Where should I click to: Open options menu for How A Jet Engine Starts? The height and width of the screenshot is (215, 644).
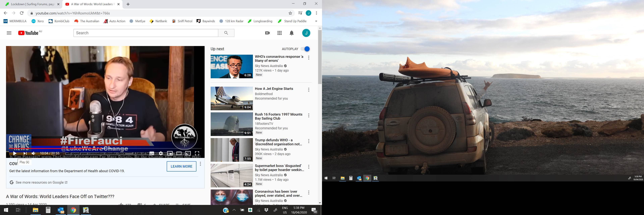coord(309,90)
